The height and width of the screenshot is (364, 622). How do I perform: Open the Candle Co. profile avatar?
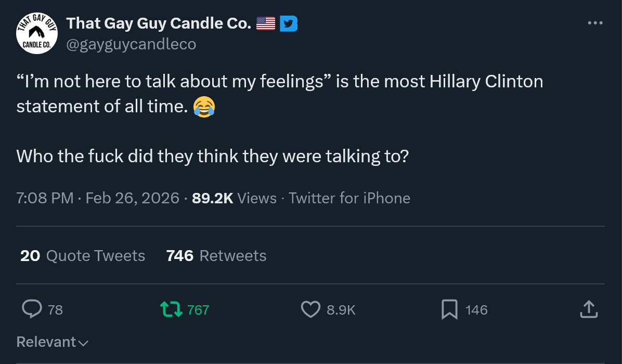click(37, 33)
